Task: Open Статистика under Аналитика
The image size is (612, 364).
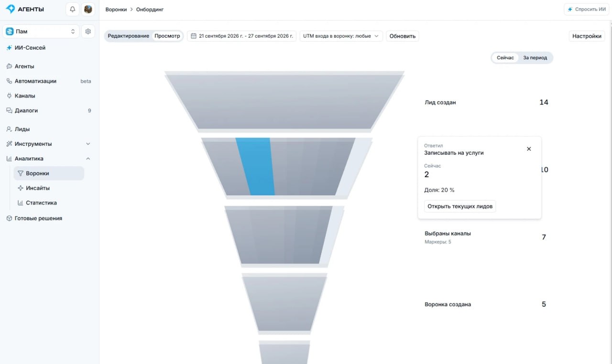Action: pos(41,203)
